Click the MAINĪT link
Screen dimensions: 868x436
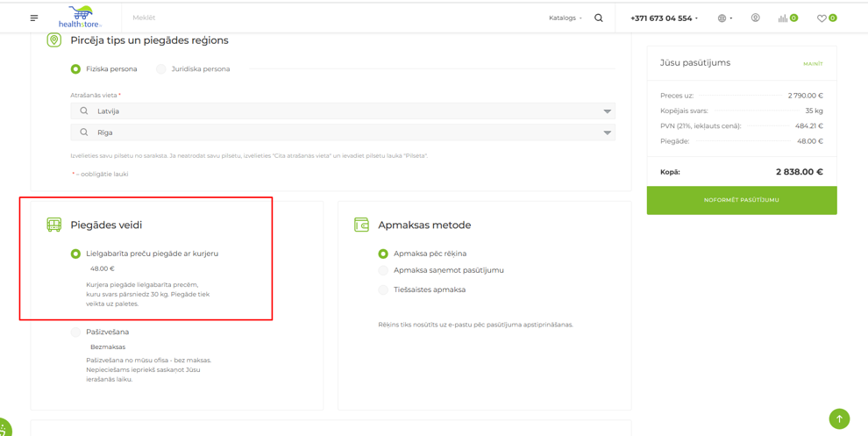(x=813, y=64)
